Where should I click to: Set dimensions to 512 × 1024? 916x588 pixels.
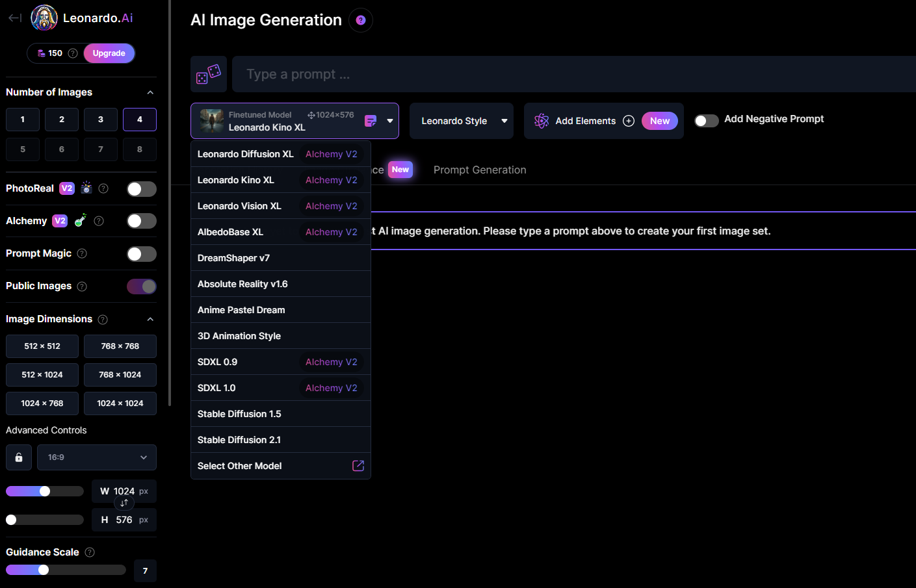42,375
